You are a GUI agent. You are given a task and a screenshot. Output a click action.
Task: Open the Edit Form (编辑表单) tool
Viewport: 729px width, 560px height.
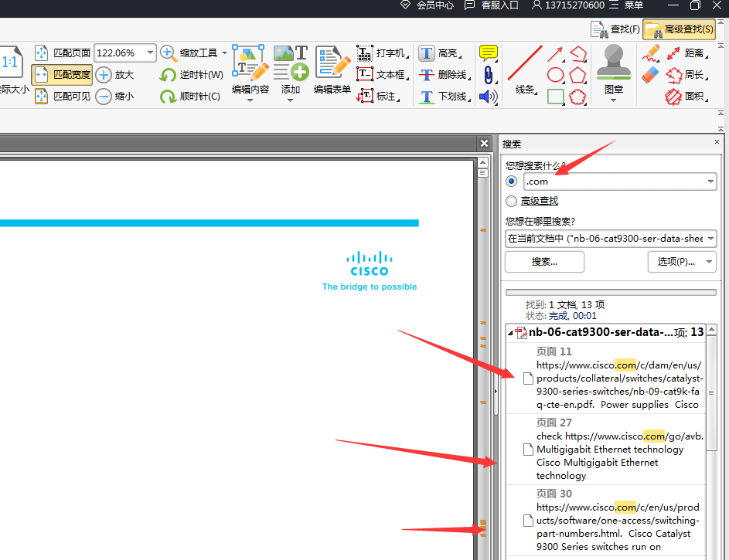[332, 70]
